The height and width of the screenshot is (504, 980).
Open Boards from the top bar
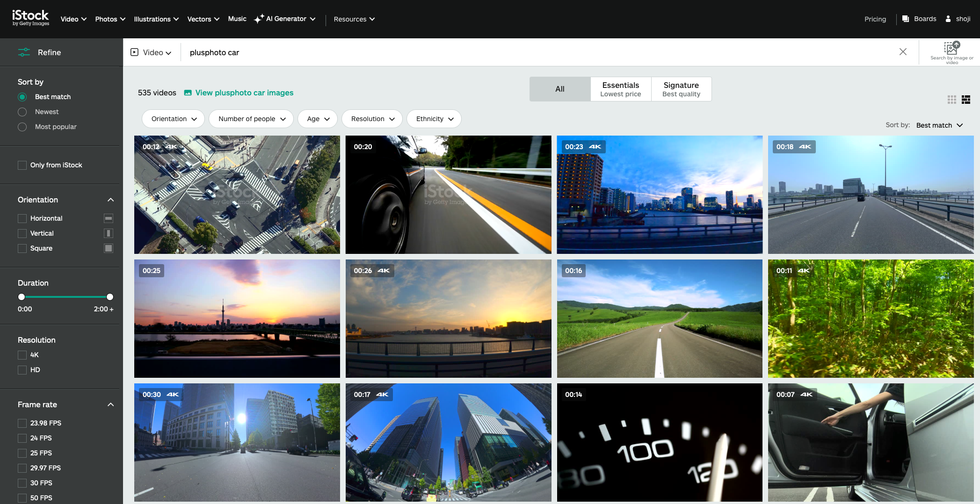(x=919, y=19)
